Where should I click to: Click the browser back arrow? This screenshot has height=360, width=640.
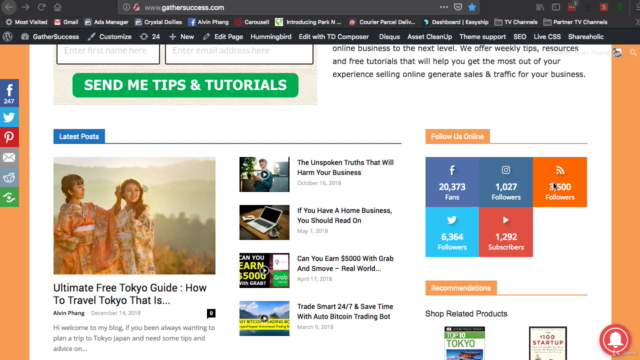click(9, 7)
